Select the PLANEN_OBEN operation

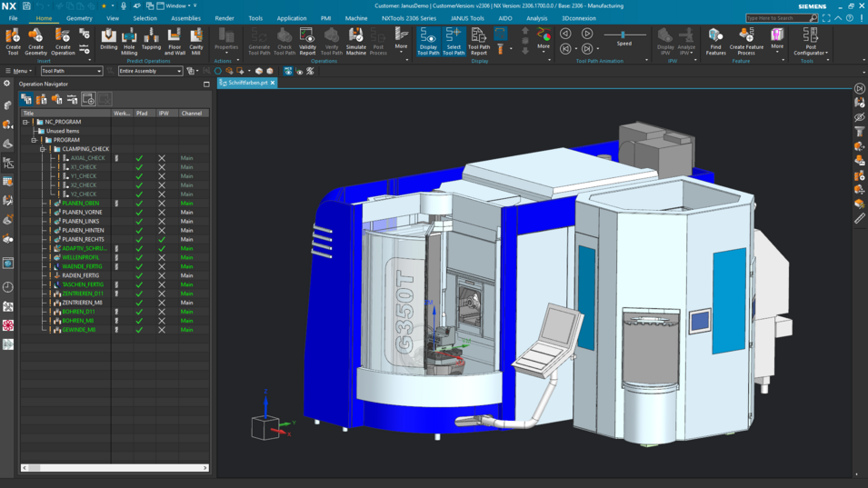[80, 203]
